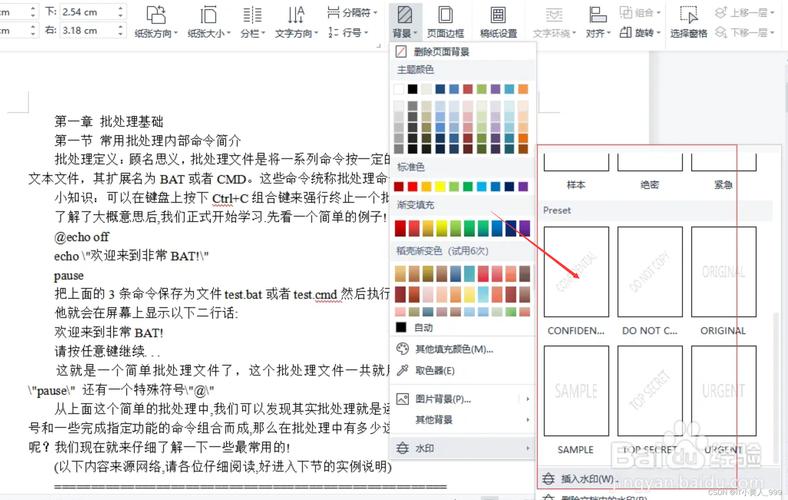Expand the 其他背景 submenu

click(x=462, y=419)
